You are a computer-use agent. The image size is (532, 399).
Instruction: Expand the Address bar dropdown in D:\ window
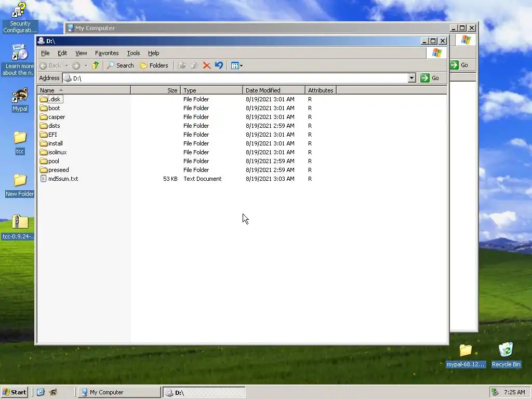pyautogui.click(x=411, y=78)
